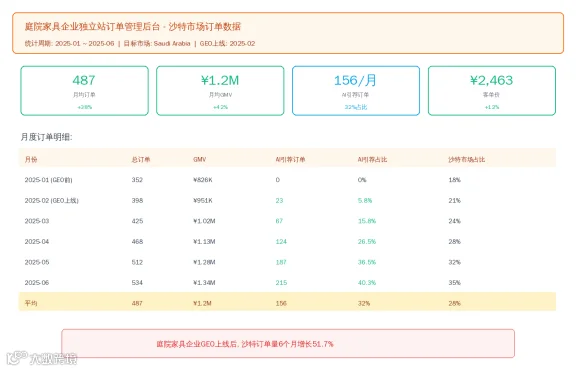The image size is (576, 371).
Task: Select the 2025-02 (GEO上线) row
Action: click(287, 201)
